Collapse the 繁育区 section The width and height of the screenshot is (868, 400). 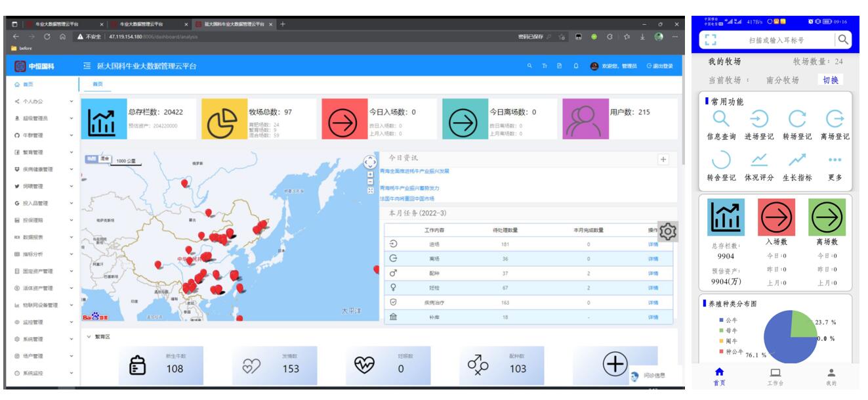pyautogui.click(x=89, y=336)
